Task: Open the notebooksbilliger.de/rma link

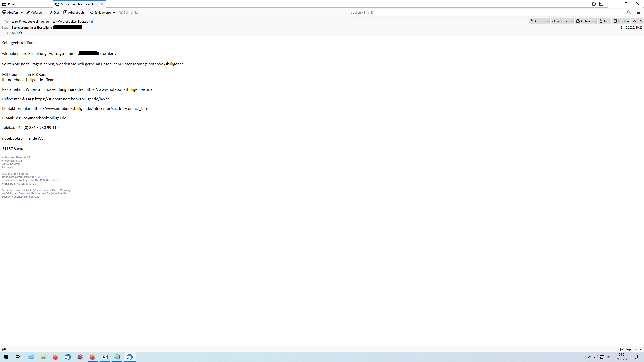Action: click(119, 89)
